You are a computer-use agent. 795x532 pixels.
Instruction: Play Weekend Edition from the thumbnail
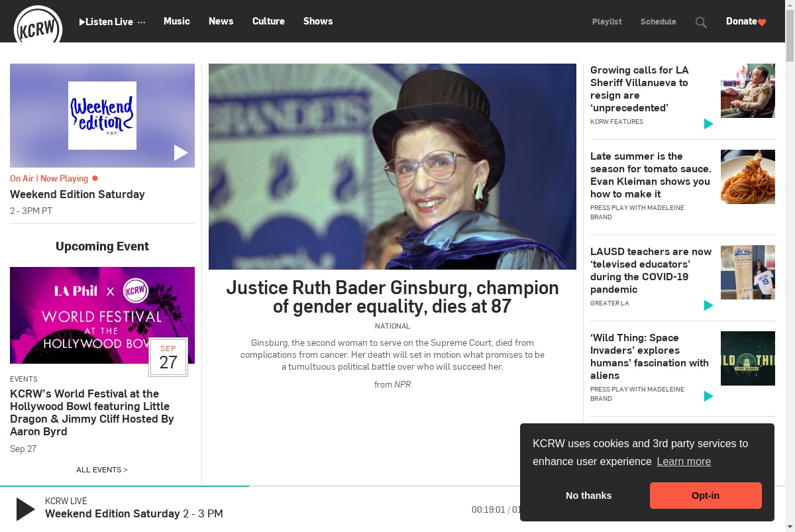[x=181, y=153]
